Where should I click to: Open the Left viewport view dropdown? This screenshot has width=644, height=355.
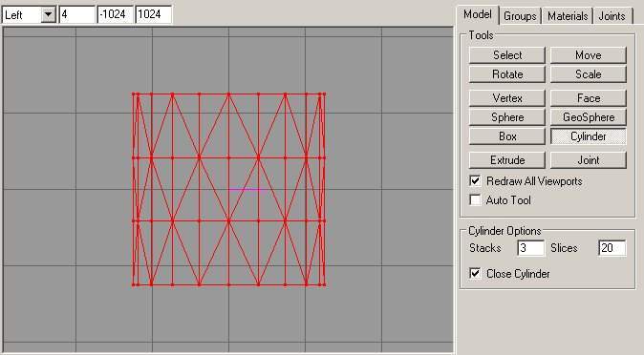[49, 15]
